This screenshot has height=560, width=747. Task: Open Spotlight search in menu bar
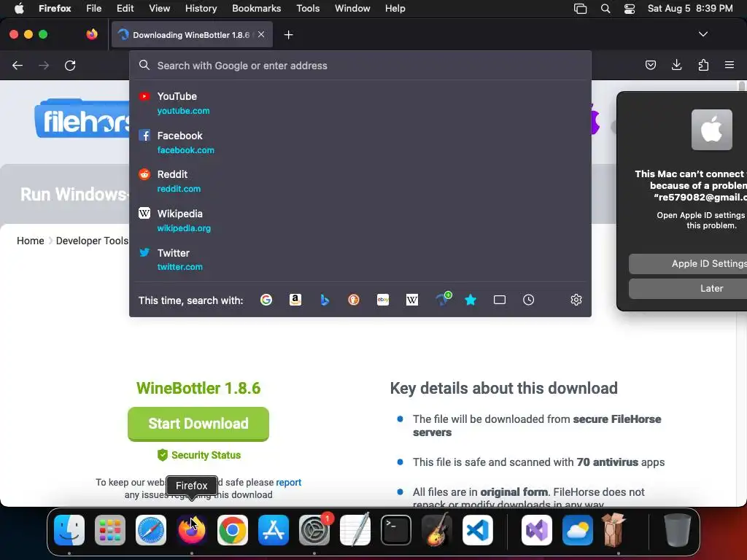(605, 9)
